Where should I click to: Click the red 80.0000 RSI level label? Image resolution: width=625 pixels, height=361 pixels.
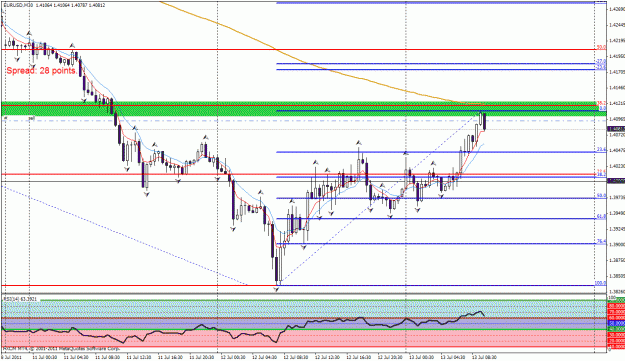tap(616, 306)
